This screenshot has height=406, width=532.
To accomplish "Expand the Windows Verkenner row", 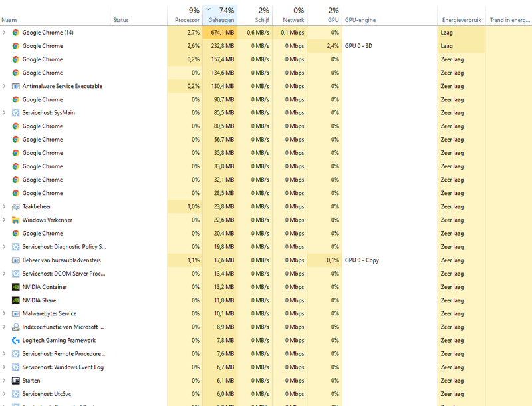I will (x=4, y=220).
